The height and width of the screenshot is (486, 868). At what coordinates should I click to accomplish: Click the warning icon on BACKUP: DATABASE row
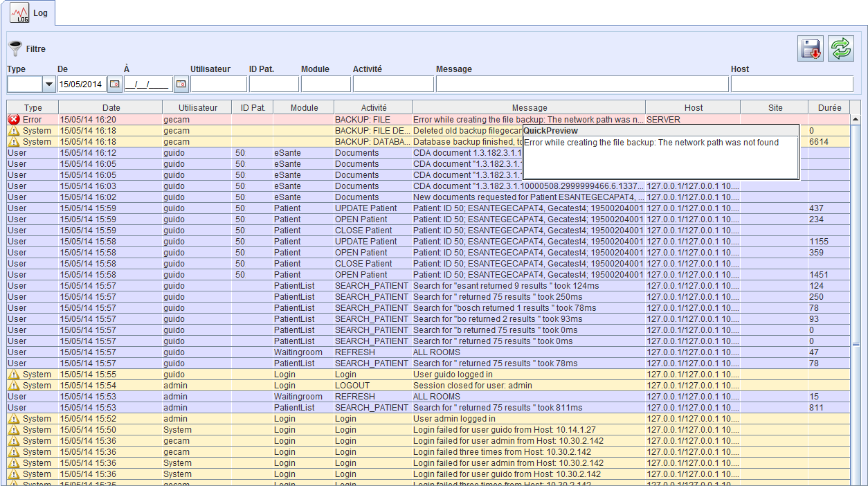pos(13,142)
